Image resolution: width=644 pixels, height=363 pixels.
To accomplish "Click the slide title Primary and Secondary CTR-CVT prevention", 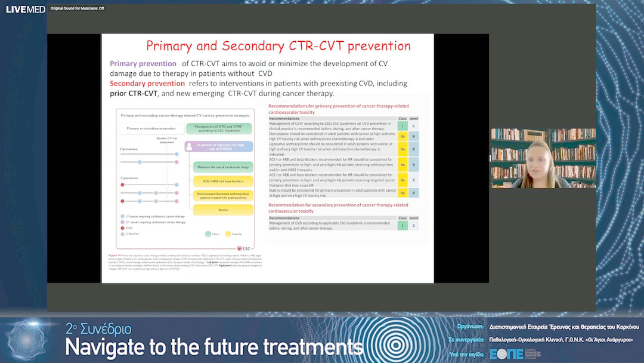I will pyautogui.click(x=278, y=46).
